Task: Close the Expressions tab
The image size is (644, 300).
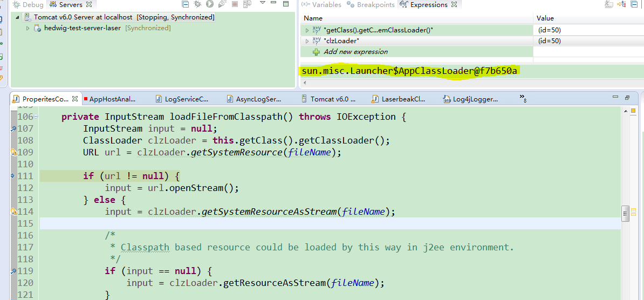Action: point(454,5)
